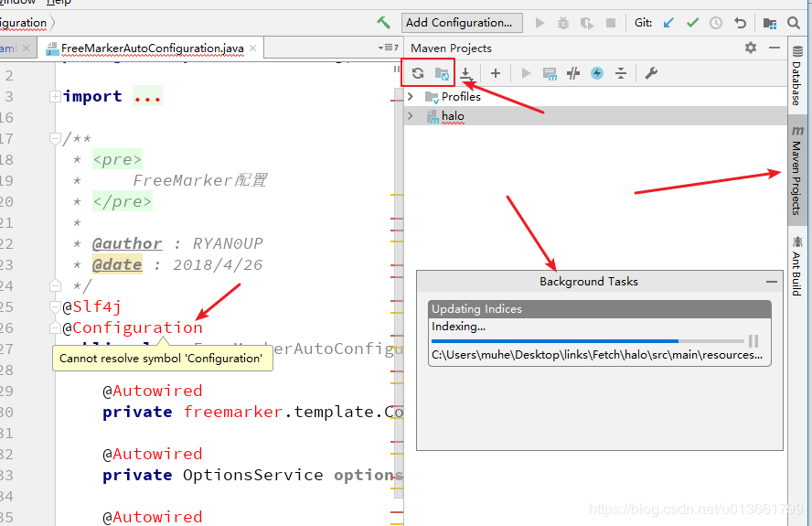
Task: Pause the Updating Indices task
Action: (753, 341)
